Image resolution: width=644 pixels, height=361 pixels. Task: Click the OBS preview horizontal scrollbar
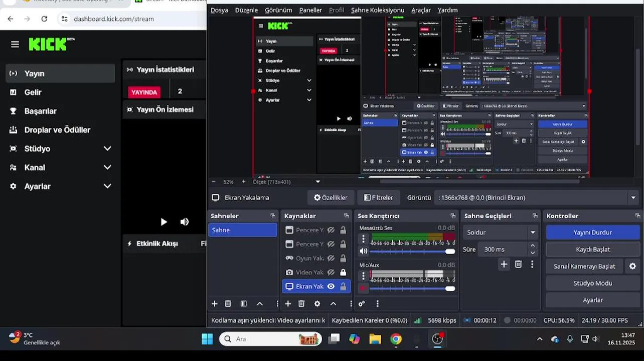pos(479,182)
